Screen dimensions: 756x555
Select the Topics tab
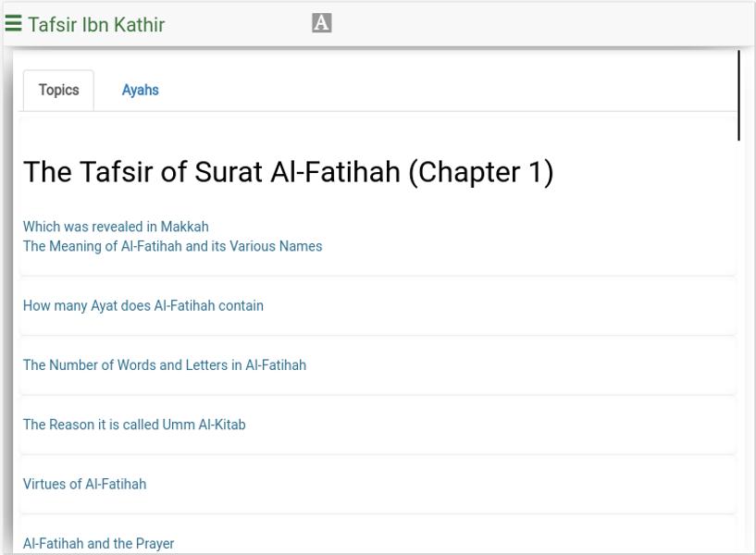tap(59, 90)
